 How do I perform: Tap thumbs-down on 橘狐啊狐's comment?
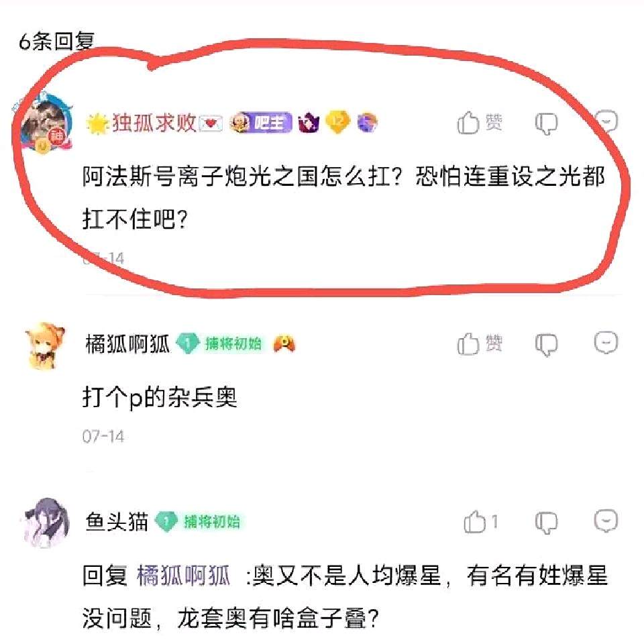click(x=546, y=344)
